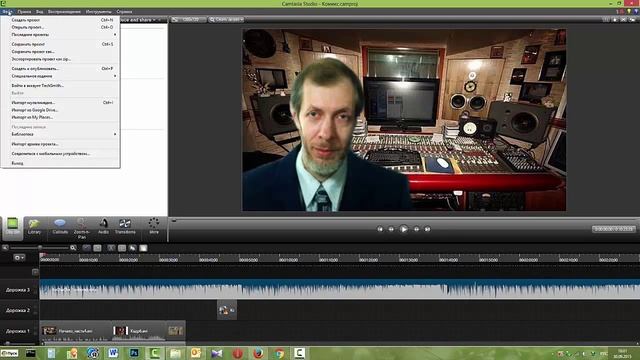Image resolution: width=640 pixels, height=360 pixels.
Task: Select the audio waveform clip on Дорожка 3
Action: [x=340, y=289]
